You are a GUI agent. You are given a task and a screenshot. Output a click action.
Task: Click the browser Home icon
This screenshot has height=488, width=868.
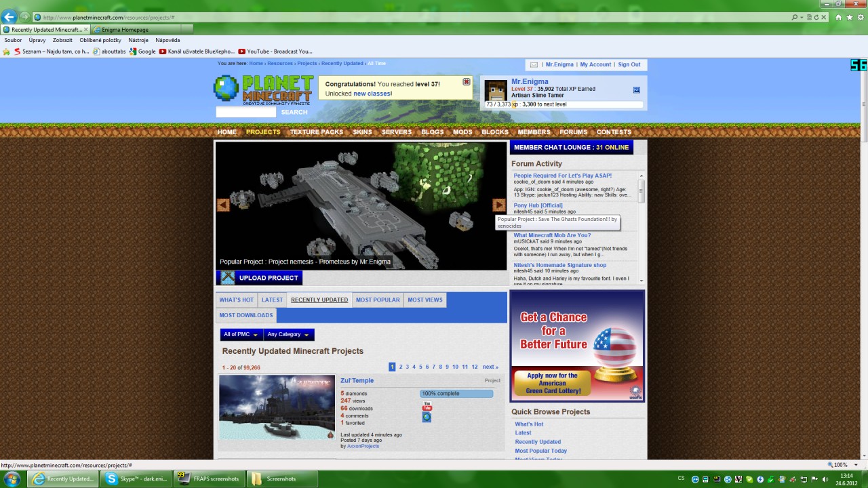point(838,17)
